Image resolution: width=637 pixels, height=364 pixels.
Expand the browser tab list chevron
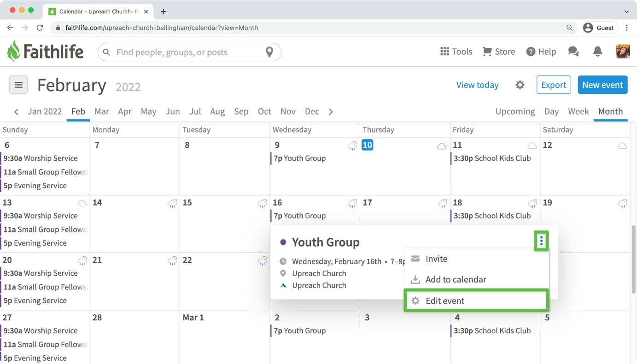coord(627,12)
